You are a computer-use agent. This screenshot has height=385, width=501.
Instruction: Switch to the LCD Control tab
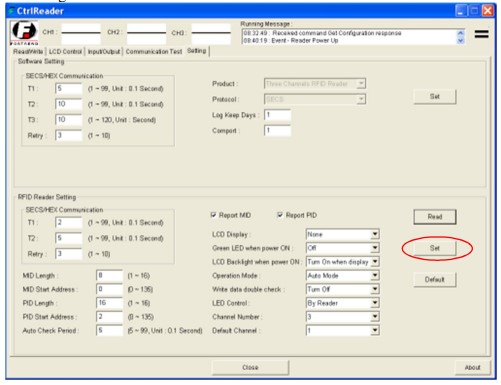[65, 52]
